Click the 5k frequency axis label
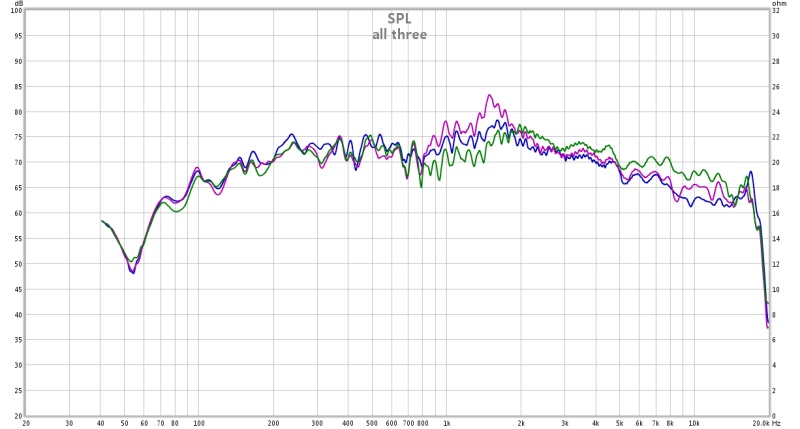This screenshot has width=800, height=429. [620, 423]
